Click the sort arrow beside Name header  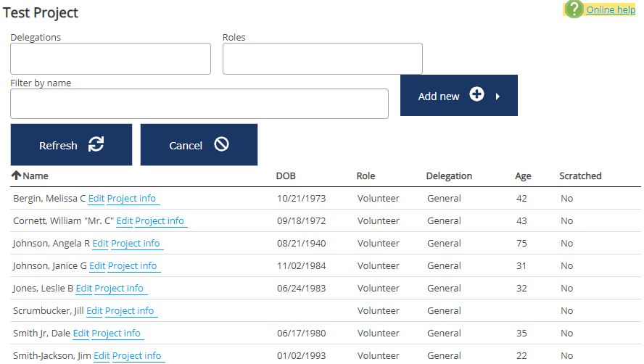pos(16,175)
